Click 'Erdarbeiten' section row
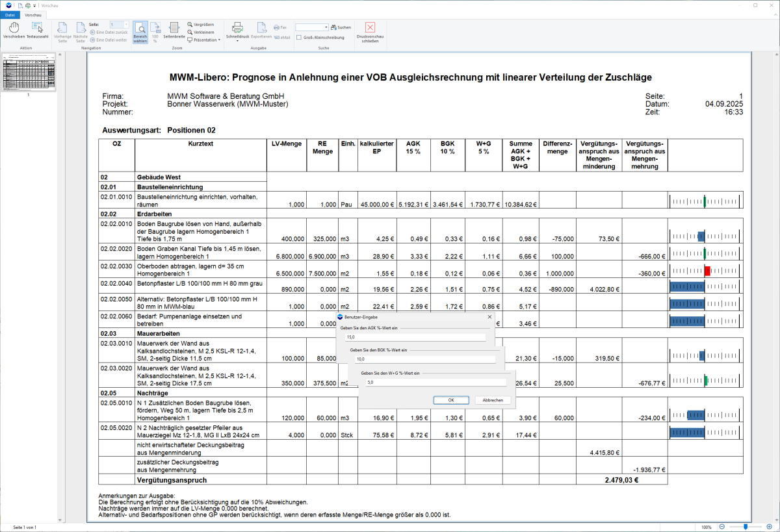Image resolution: width=780 pixels, height=532 pixels. pyautogui.click(x=153, y=213)
